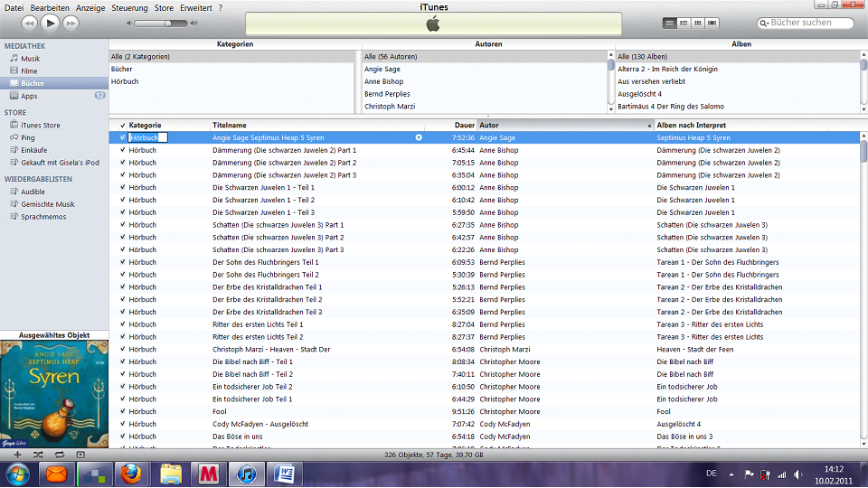Switch to album list view
Image resolution: width=868 pixels, height=488 pixels.
tap(684, 23)
